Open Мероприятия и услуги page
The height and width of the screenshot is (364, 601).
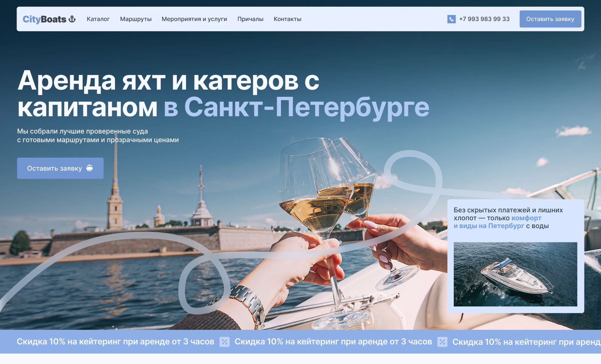pyautogui.click(x=194, y=19)
